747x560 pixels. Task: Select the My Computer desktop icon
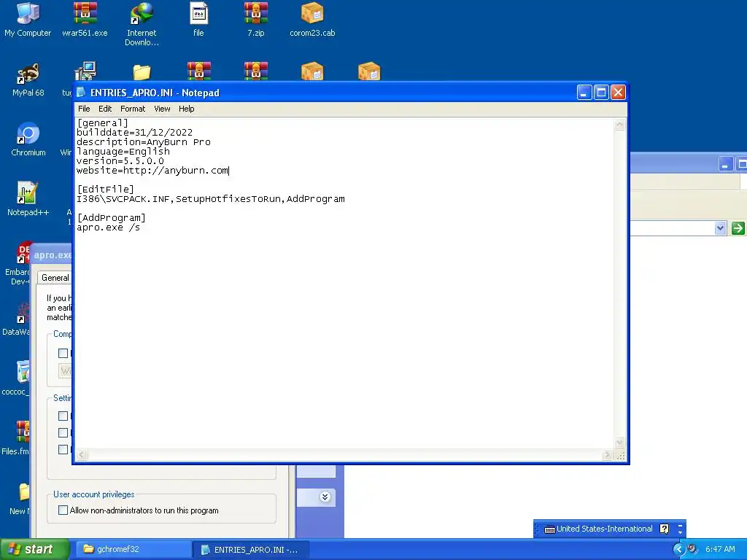[x=28, y=20]
